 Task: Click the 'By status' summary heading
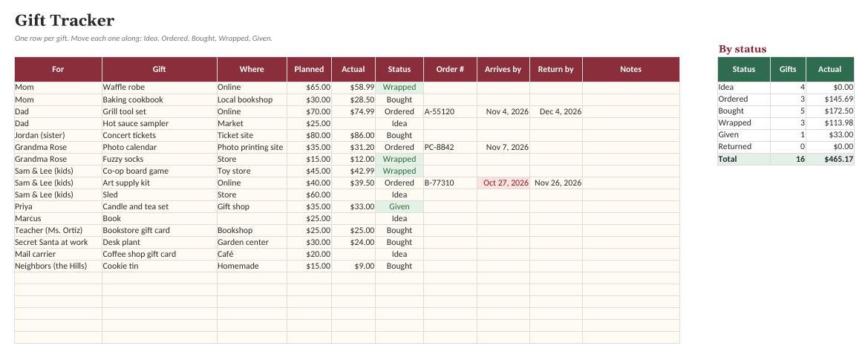coord(743,49)
